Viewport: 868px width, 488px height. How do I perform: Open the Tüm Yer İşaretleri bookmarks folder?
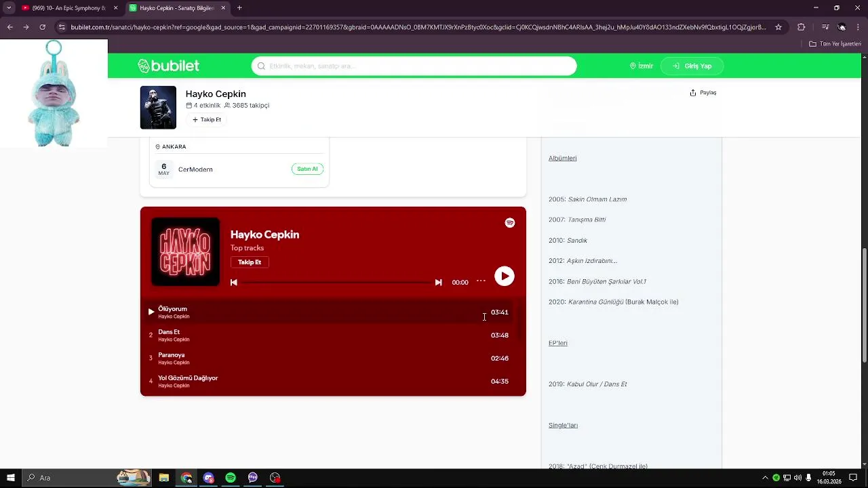tap(835, 44)
